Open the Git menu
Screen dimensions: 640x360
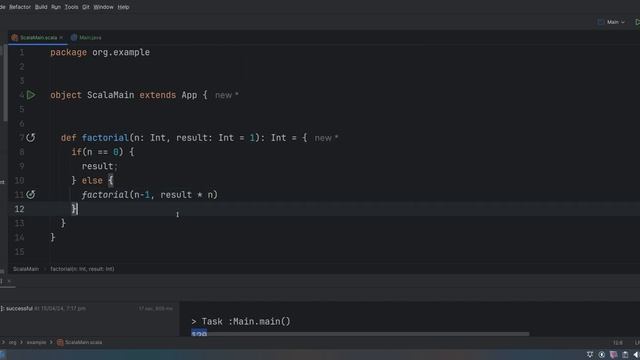click(86, 7)
